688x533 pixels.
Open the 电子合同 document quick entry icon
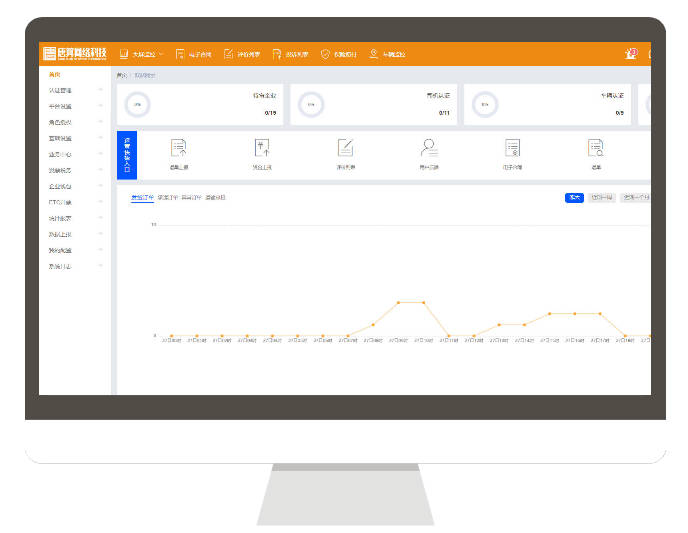pos(512,148)
